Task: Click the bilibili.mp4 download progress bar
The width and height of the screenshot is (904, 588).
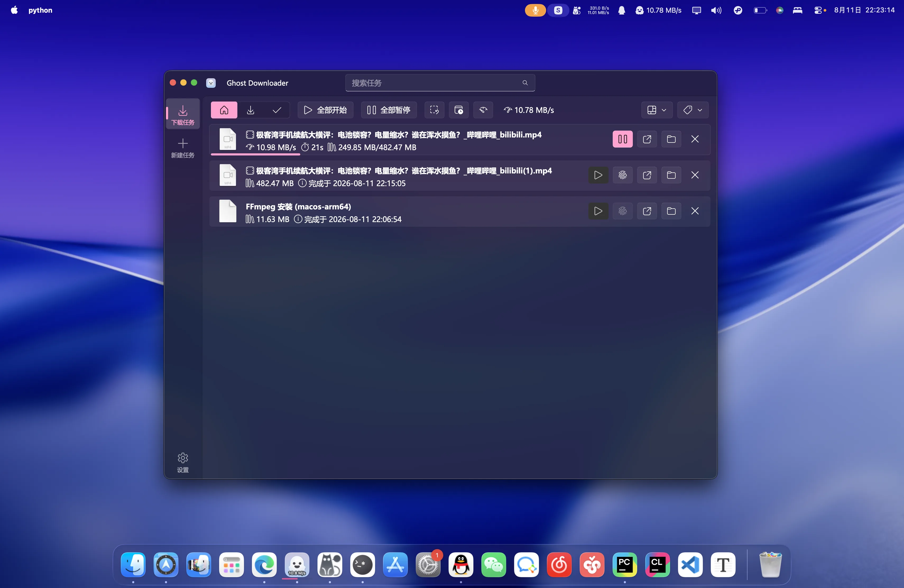Action: click(460, 154)
